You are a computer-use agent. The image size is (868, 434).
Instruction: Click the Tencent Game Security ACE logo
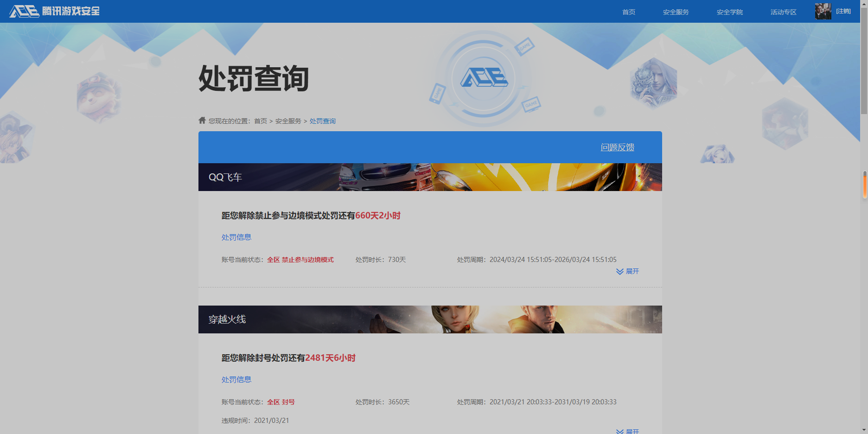point(54,11)
